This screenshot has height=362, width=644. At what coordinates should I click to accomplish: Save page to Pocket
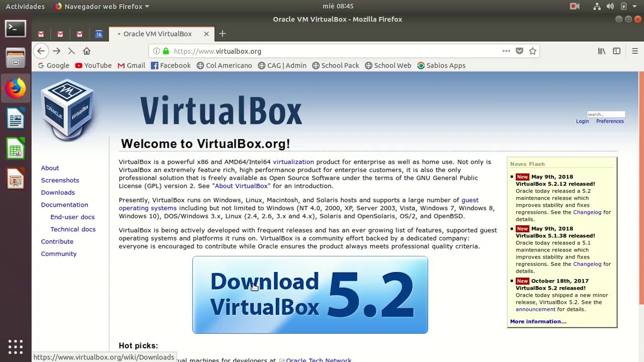519,51
